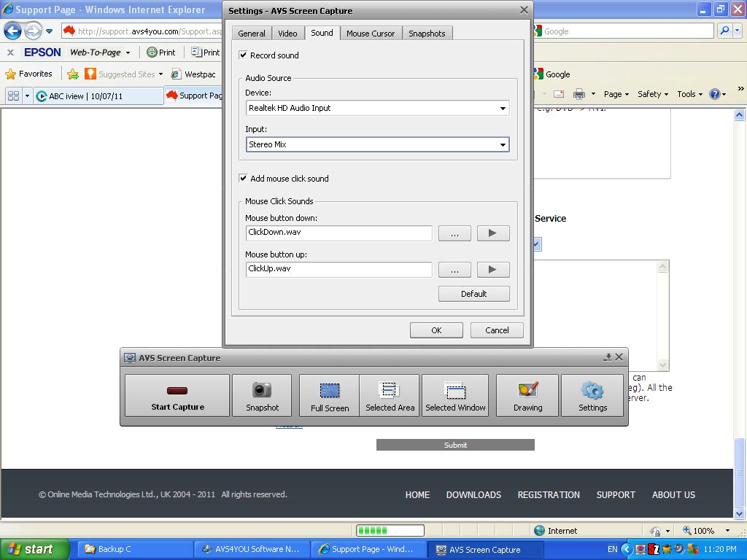Click the Submit button on Support Page
The height and width of the screenshot is (560, 747).
point(455,445)
